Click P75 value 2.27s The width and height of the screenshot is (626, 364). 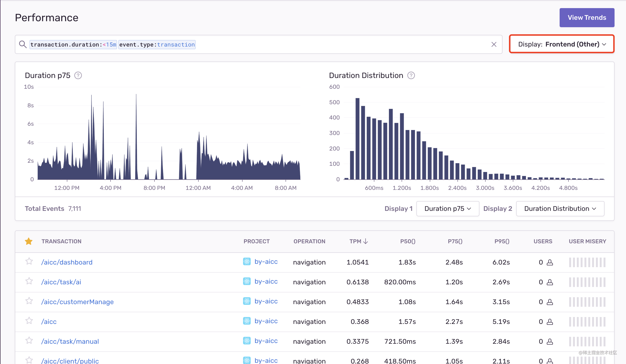coord(454,322)
